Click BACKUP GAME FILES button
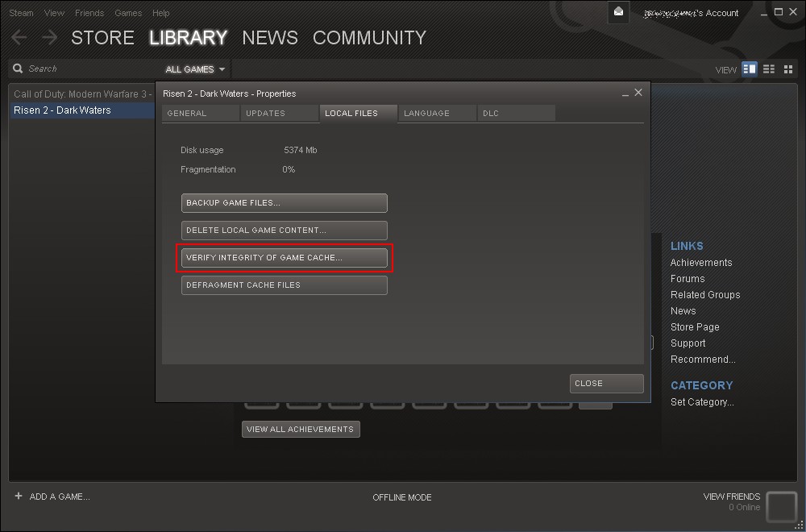 coord(285,203)
